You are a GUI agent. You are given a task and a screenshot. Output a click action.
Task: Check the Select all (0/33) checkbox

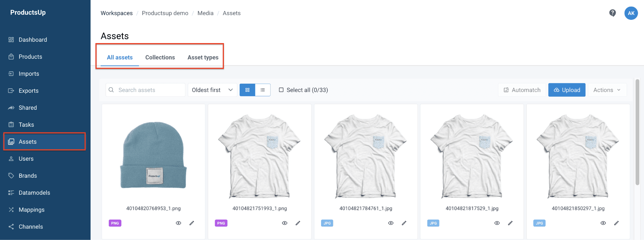point(281,90)
